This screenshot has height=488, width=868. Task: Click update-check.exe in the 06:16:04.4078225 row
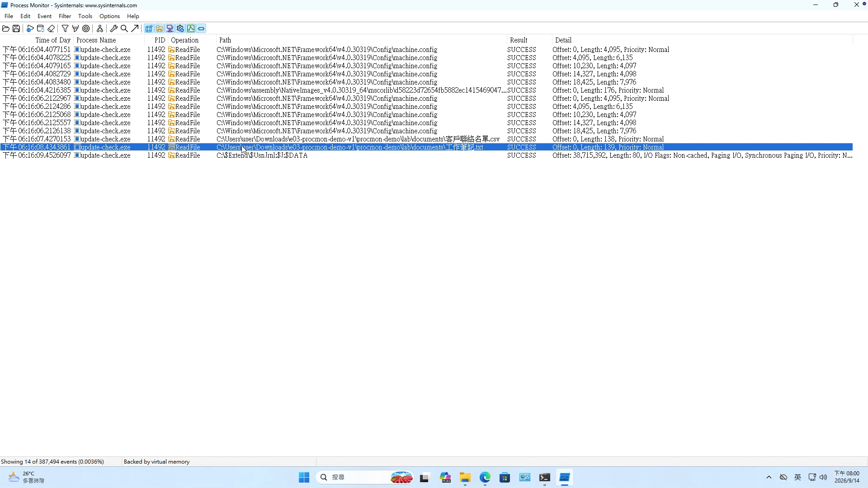click(x=105, y=58)
